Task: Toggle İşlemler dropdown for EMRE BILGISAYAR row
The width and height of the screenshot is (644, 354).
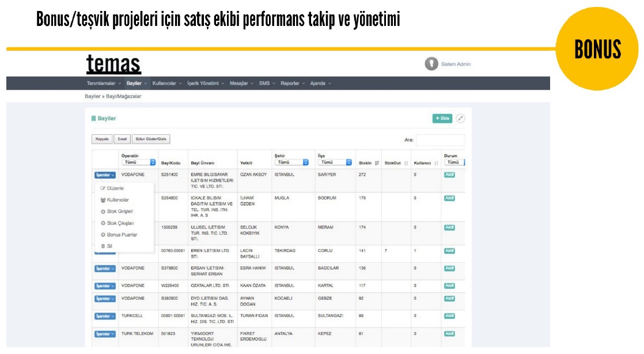Action: click(x=105, y=175)
